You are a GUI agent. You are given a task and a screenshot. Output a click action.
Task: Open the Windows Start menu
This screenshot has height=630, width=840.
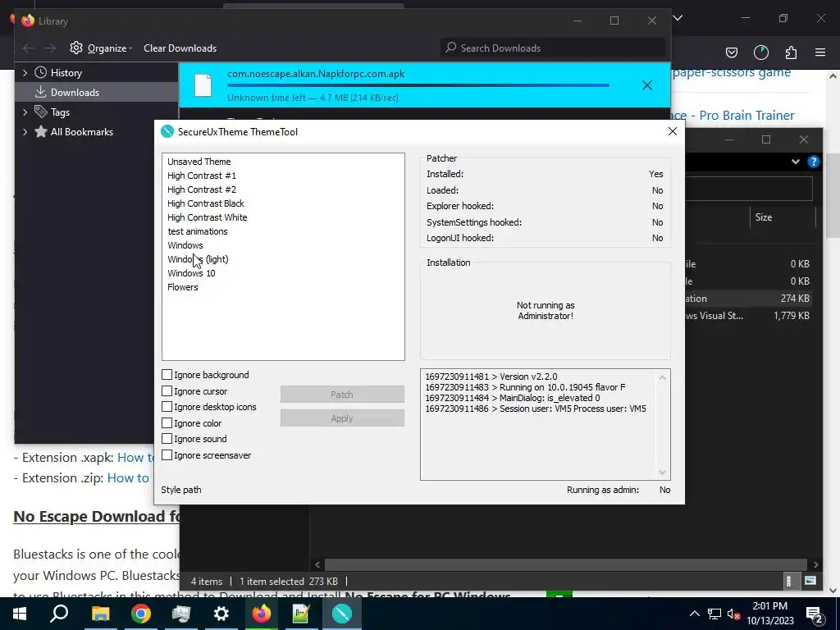tap(20, 614)
